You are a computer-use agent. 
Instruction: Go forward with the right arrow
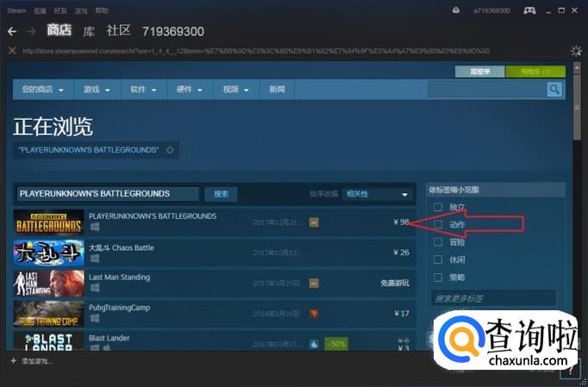tap(32, 32)
